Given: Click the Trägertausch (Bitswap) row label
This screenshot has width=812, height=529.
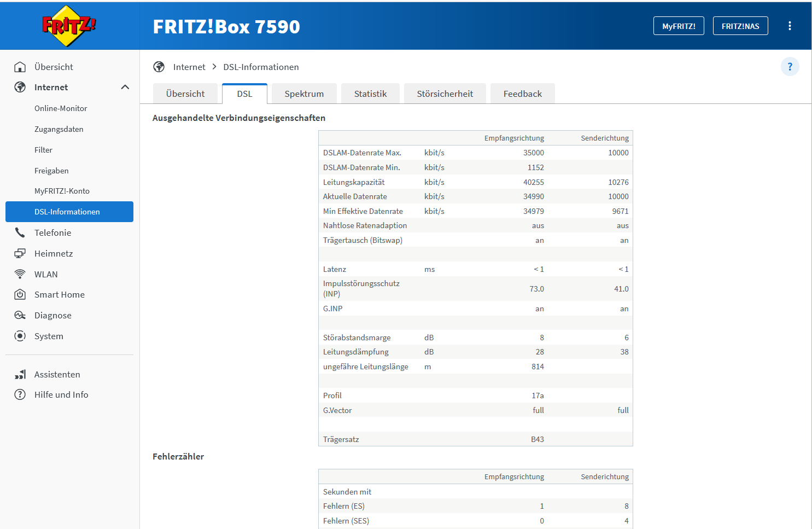Looking at the screenshot, I should [363, 240].
